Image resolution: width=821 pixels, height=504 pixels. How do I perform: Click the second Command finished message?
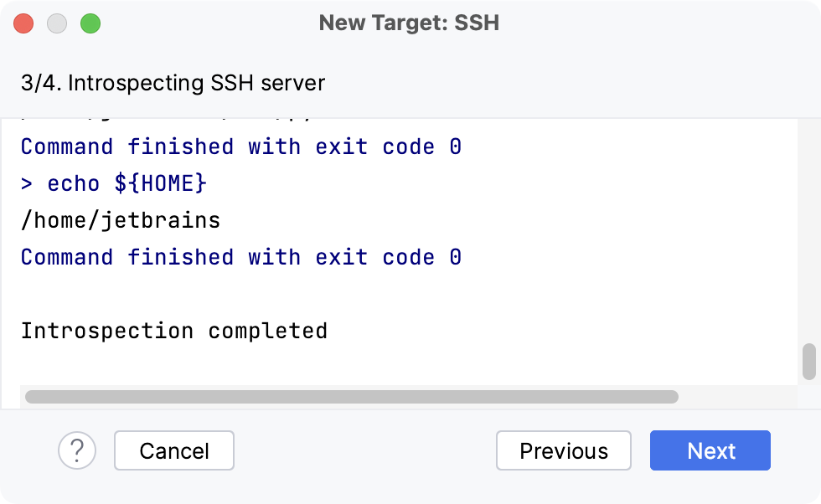(240, 257)
